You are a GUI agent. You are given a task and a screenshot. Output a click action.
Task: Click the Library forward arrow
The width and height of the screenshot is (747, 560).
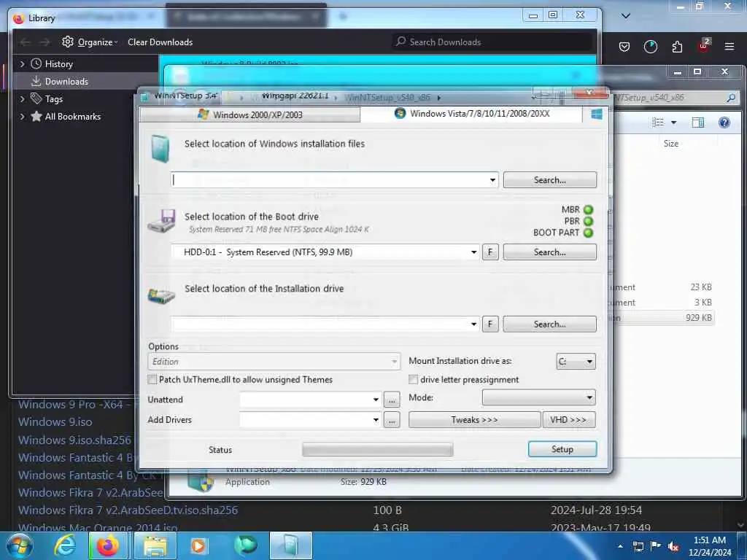44,42
